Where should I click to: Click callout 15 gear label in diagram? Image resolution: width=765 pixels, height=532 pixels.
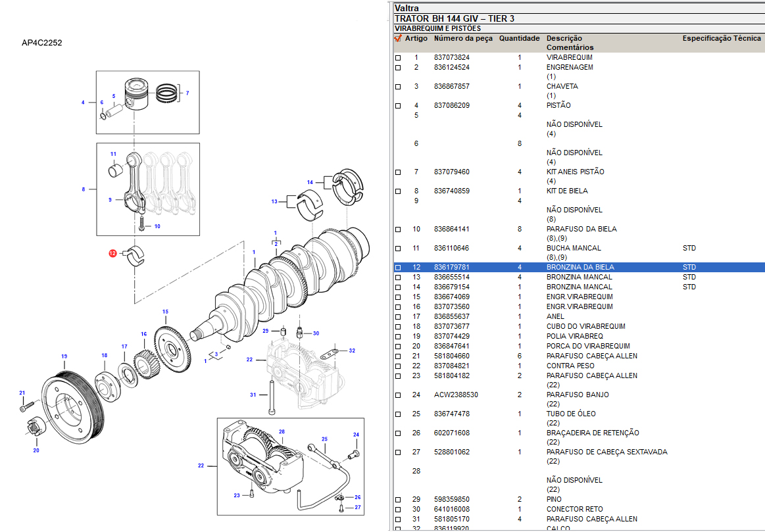tap(165, 312)
